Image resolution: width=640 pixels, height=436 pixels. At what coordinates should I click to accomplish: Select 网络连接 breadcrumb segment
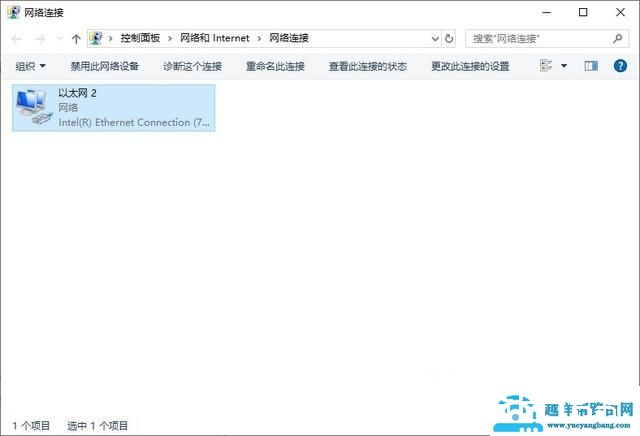[289, 38]
